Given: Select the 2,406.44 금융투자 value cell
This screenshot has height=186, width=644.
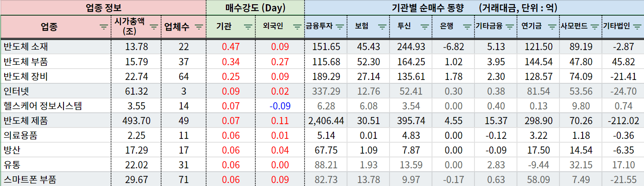Looking at the screenshot, I should coord(326,121).
